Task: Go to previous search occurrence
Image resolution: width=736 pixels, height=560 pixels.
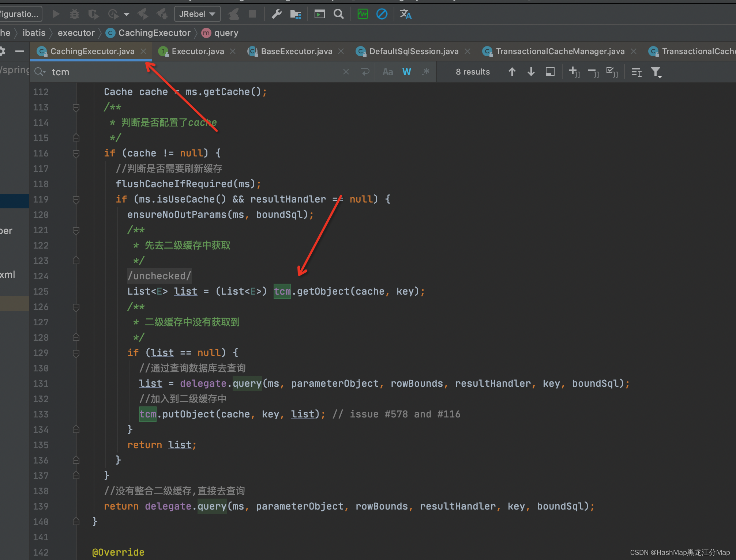Action: [x=512, y=72]
